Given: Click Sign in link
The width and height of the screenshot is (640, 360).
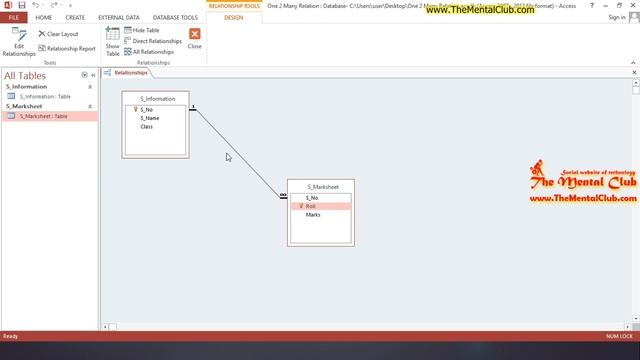Looking at the screenshot, I should tap(617, 17).
